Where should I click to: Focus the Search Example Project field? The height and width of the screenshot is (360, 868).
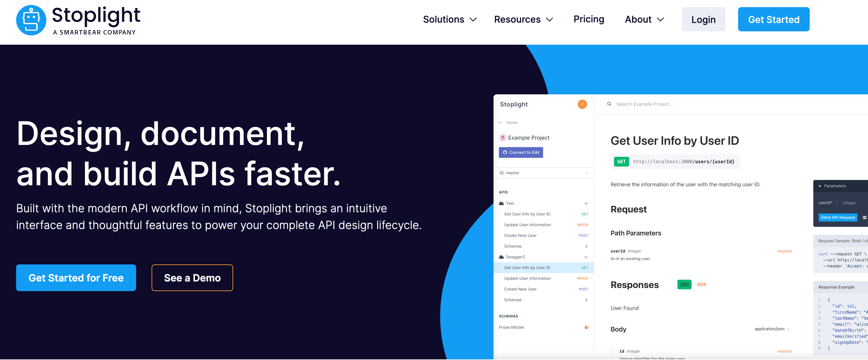tap(644, 104)
